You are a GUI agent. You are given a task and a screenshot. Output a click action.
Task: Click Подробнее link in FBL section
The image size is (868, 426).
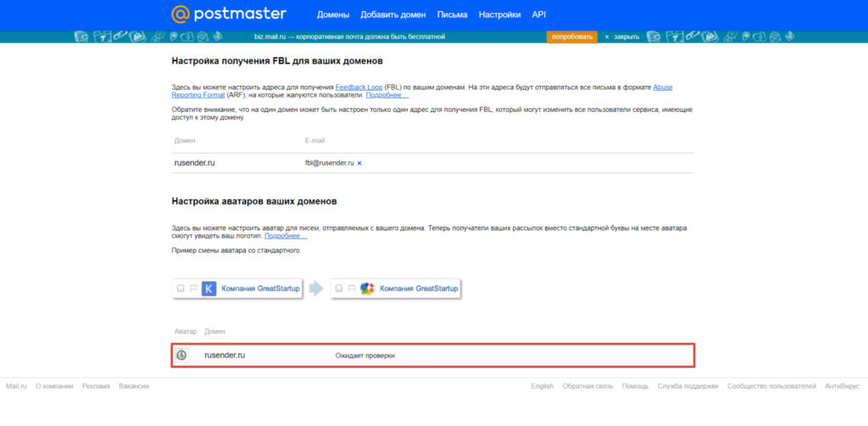387,95
